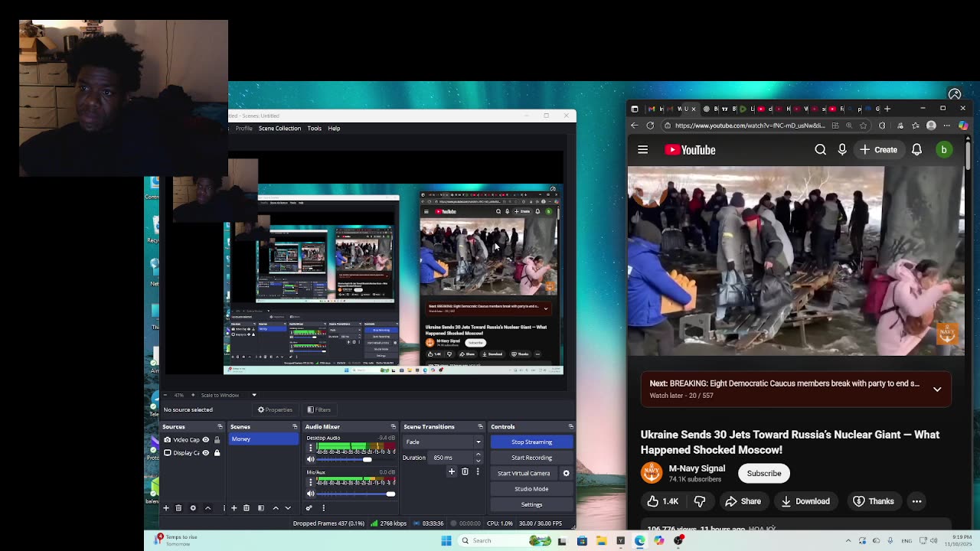Open Desktop Audio three-dot options menu
Screen dimensions: 980x551
tap(310, 448)
